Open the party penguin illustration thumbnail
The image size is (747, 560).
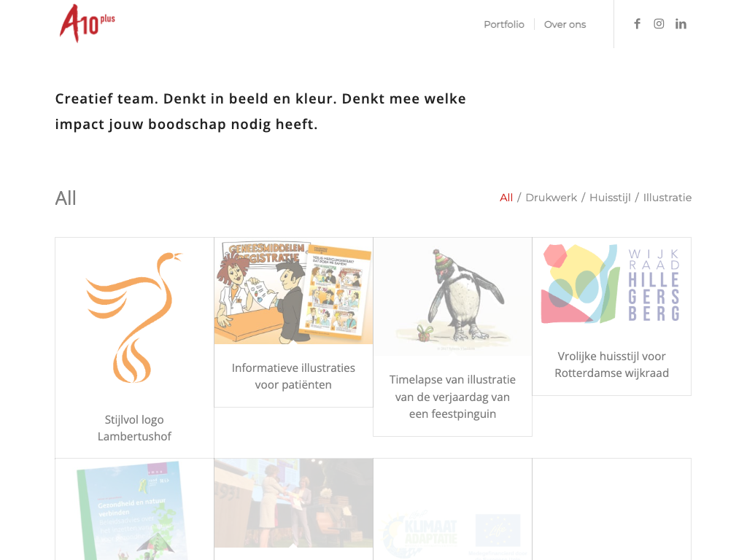point(452,297)
